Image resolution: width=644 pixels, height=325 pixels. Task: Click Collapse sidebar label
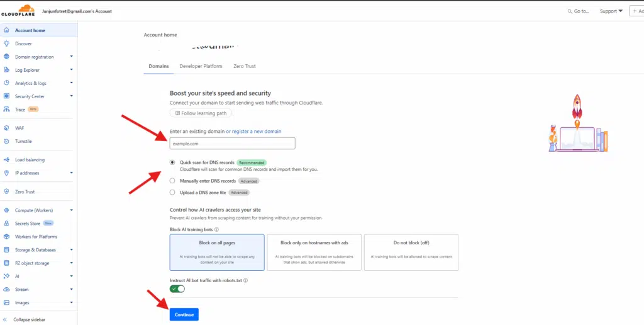[29, 320]
